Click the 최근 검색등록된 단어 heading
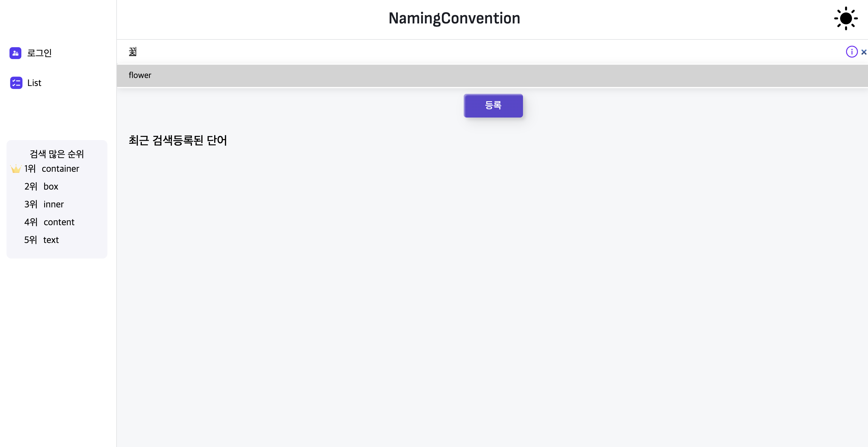This screenshot has width=868, height=447. 178,140
